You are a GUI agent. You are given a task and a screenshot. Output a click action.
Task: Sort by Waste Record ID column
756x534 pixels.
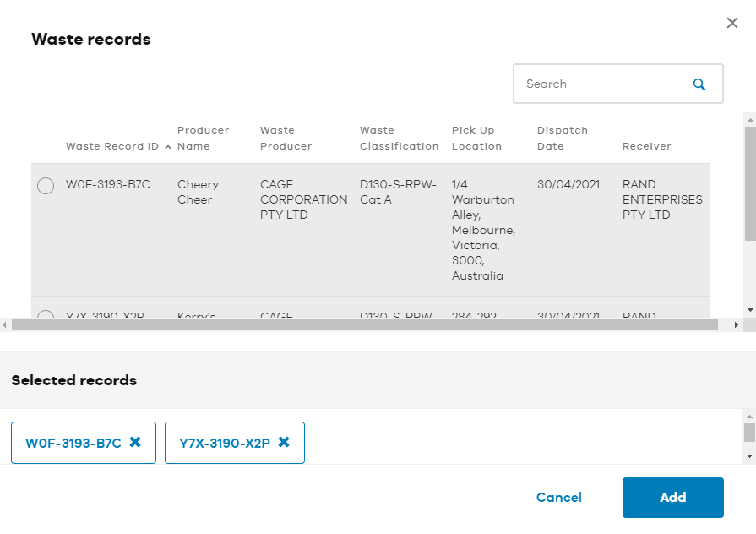[111, 146]
